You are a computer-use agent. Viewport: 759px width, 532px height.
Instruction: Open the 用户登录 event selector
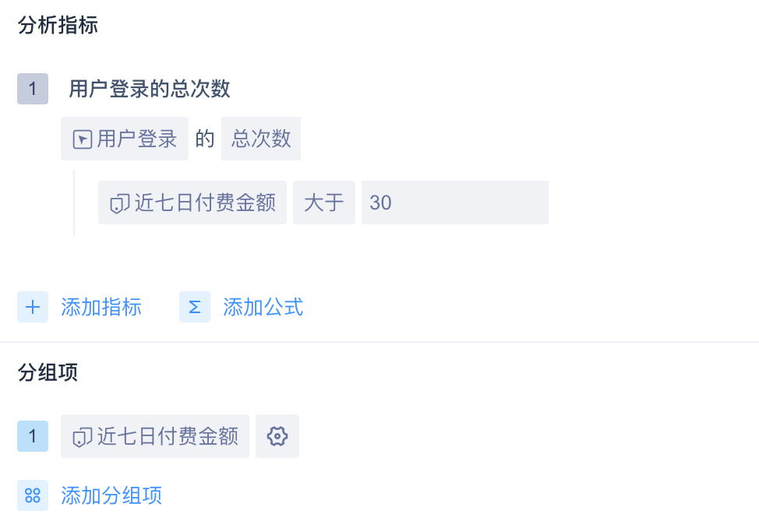tap(125, 139)
